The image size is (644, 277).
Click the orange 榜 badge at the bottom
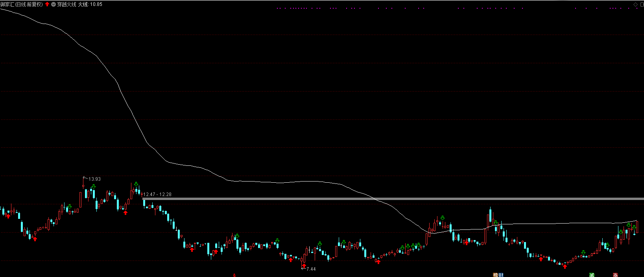click(495, 275)
